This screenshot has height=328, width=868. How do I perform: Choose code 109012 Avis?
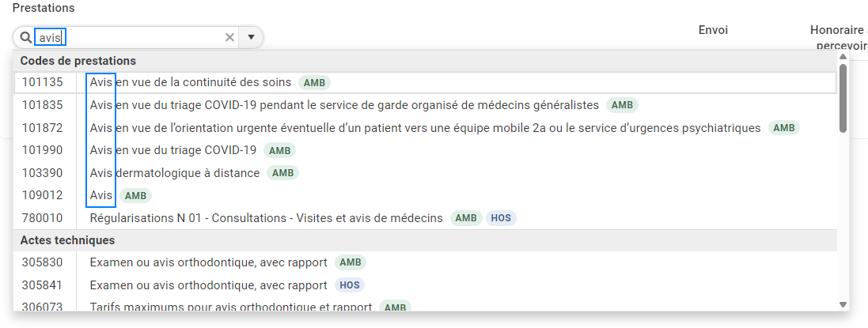[425, 195]
